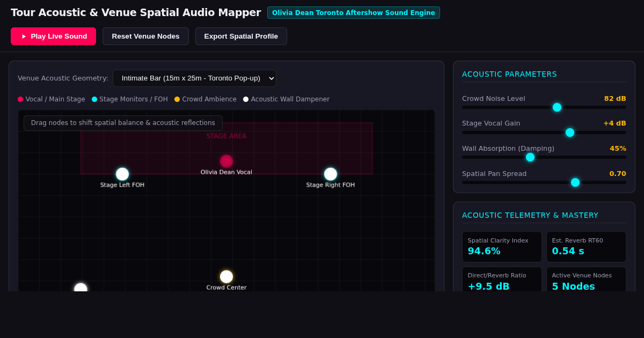Click the Crowd Ambience legend dot
The image size is (644, 338).
177,99
